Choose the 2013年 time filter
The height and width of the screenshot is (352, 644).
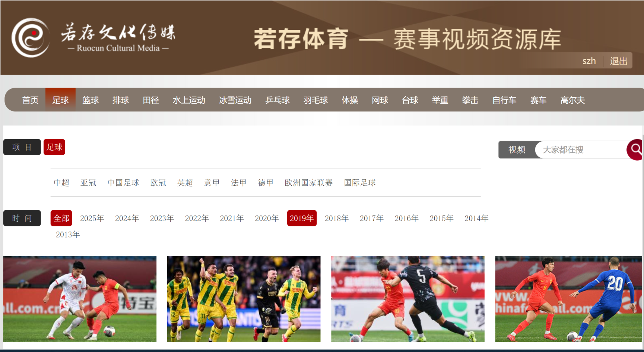pyautogui.click(x=68, y=235)
